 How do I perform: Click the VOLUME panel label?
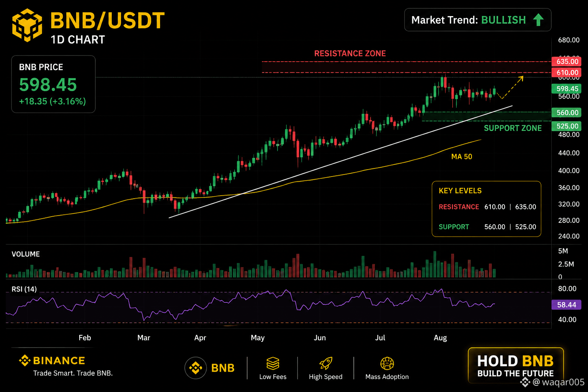26,254
